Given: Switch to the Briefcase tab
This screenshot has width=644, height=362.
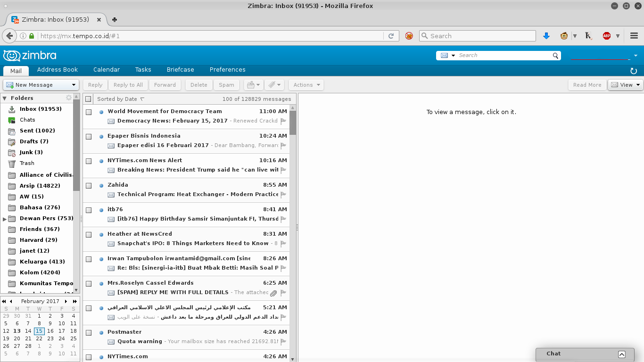Looking at the screenshot, I should click(x=181, y=70).
